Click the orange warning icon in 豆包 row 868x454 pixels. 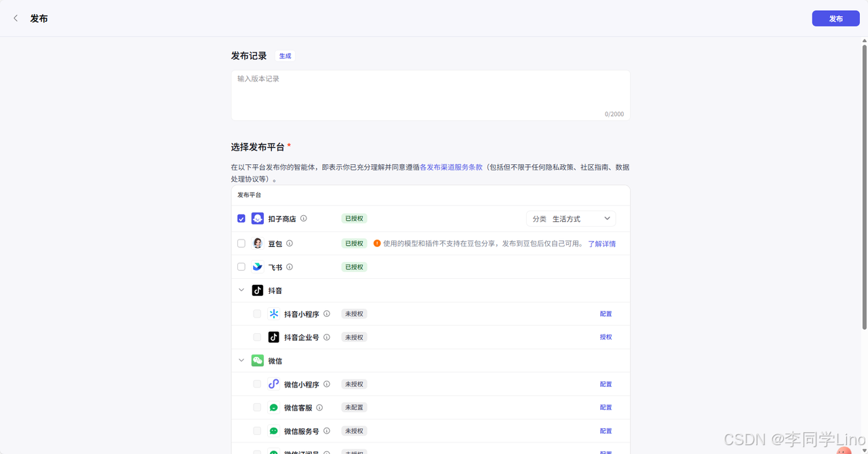(x=377, y=243)
